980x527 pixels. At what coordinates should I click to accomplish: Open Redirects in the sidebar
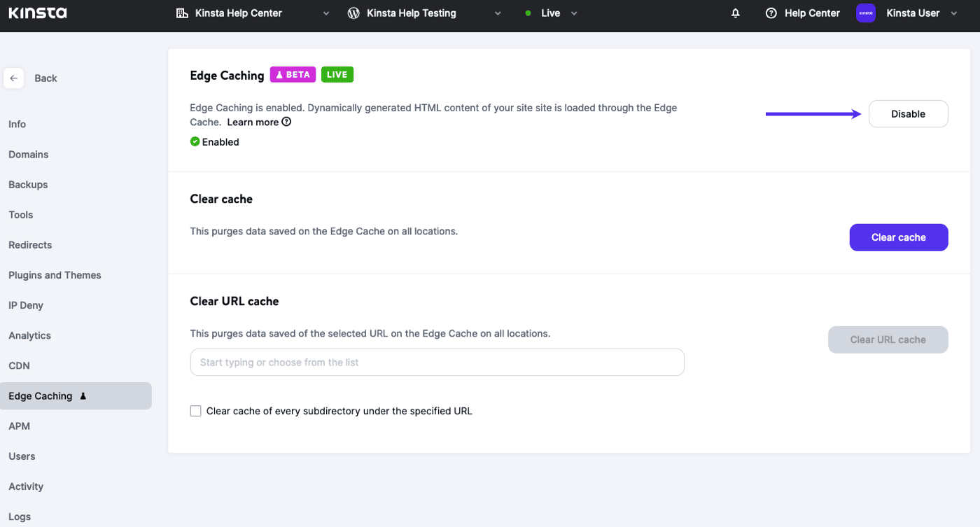[x=30, y=244]
